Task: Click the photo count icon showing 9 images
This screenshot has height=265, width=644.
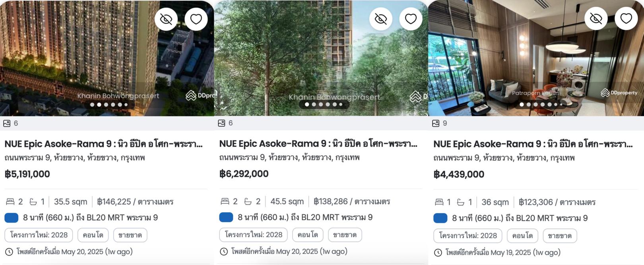Action: point(436,123)
